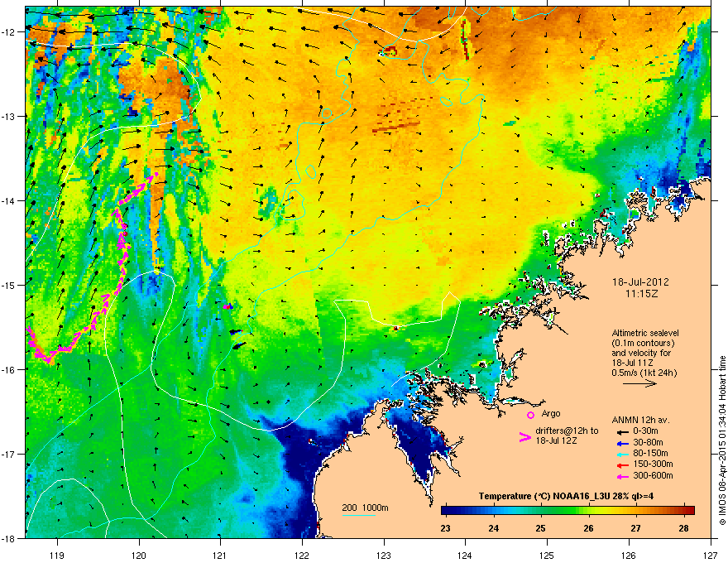The width and height of the screenshot is (728, 563).
Task: Click the red 150-300m arrow in ANMN legend
Action: click(621, 464)
